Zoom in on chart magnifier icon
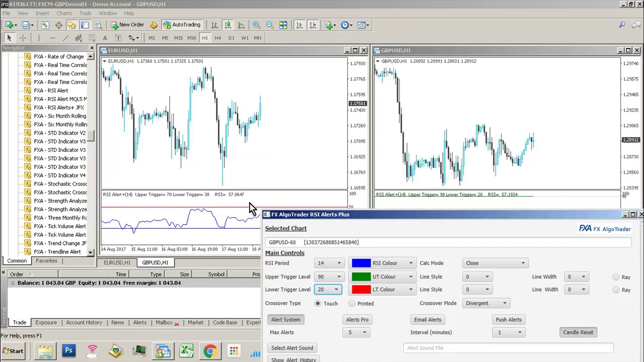 [257, 25]
